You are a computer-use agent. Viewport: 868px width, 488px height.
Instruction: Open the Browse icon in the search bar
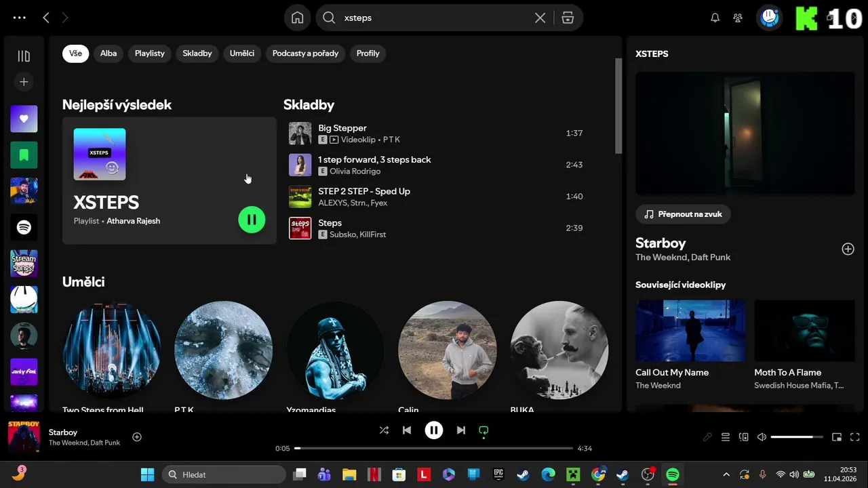click(x=568, y=18)
